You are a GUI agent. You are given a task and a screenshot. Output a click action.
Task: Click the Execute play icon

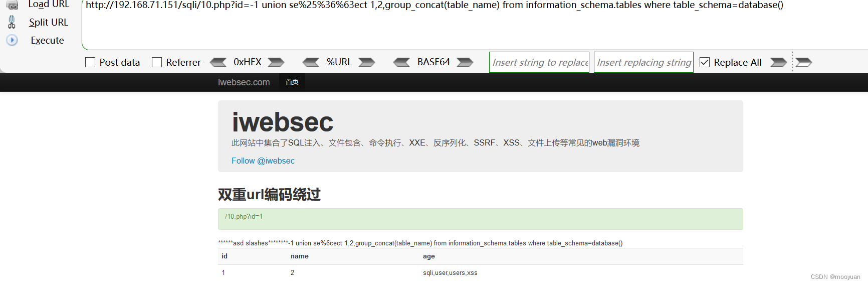pos(12,40)
